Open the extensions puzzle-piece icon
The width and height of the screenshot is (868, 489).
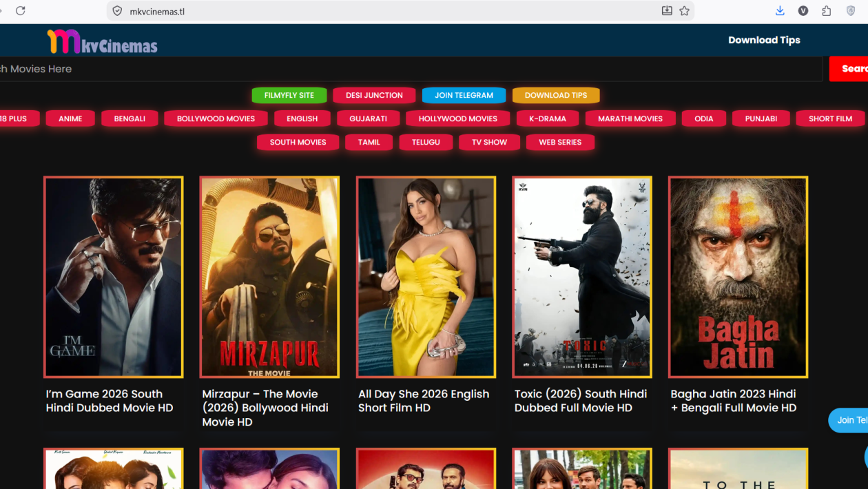point(827,10)
